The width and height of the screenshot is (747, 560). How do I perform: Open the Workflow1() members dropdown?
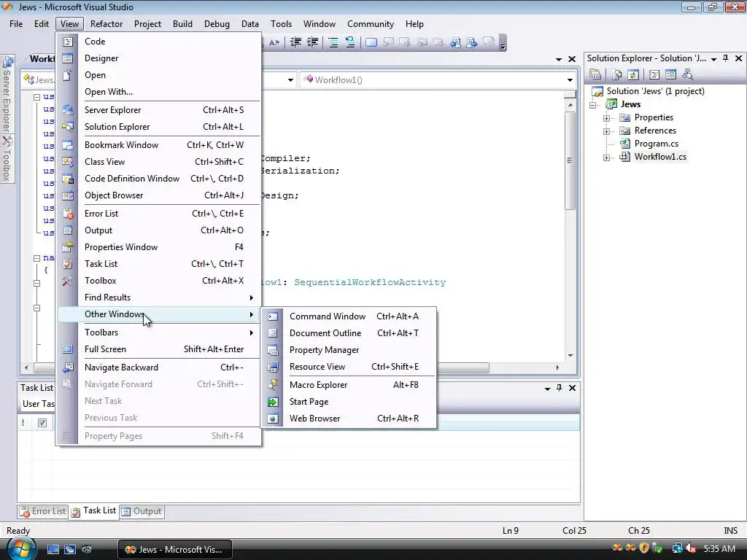pos(570,80)
